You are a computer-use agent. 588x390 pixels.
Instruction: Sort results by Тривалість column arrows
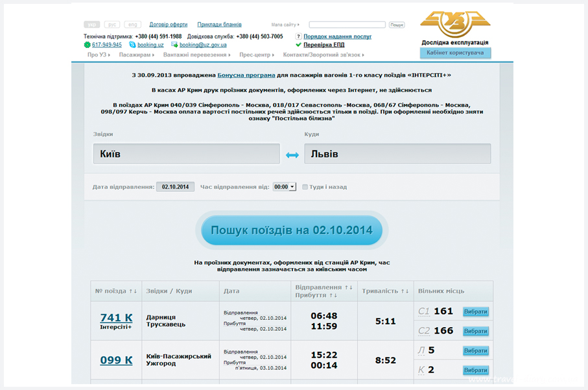404,291
